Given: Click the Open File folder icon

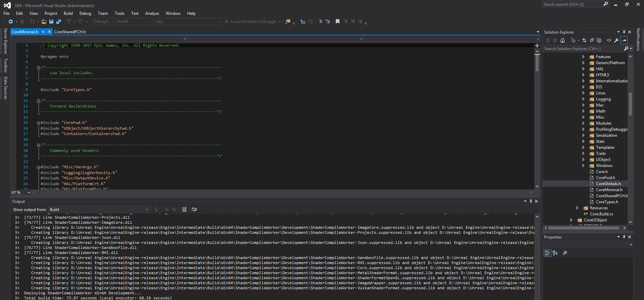Looking at the screenshot, I should (44, 22).
